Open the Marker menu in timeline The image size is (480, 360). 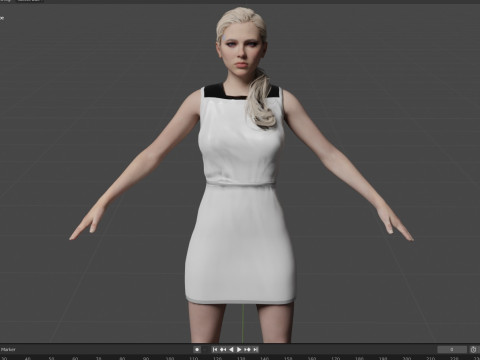click(x=8, y=349)
